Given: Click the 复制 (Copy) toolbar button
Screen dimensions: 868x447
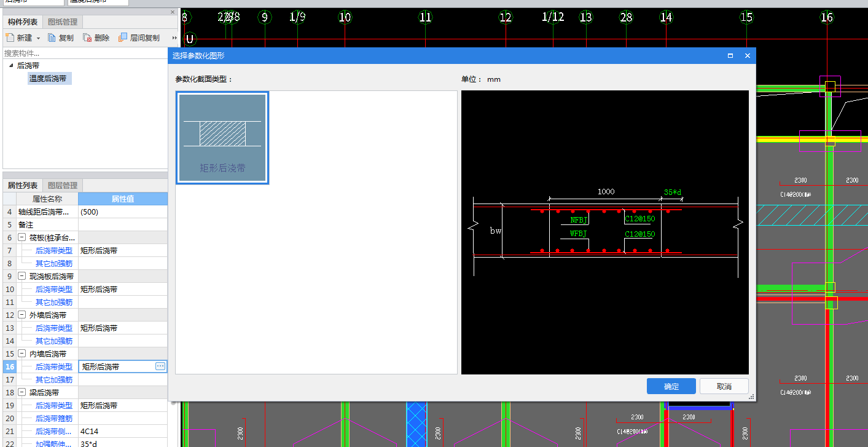Looking at the screenshot, I should tap(60, 38).
